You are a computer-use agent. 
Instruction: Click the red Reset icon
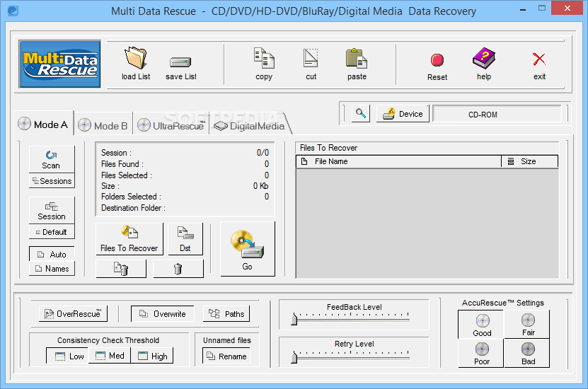pyautogui.click(x=437, y=60)
